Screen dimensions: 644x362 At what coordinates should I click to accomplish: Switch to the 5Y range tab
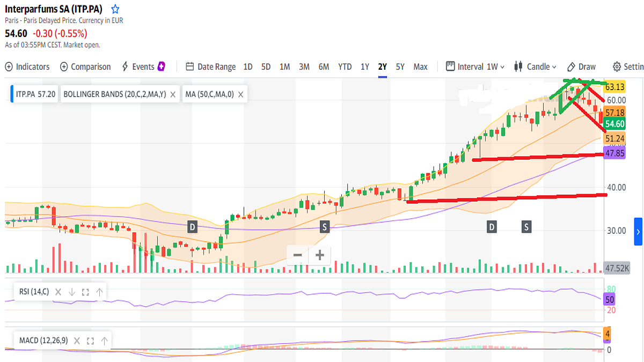400,67
